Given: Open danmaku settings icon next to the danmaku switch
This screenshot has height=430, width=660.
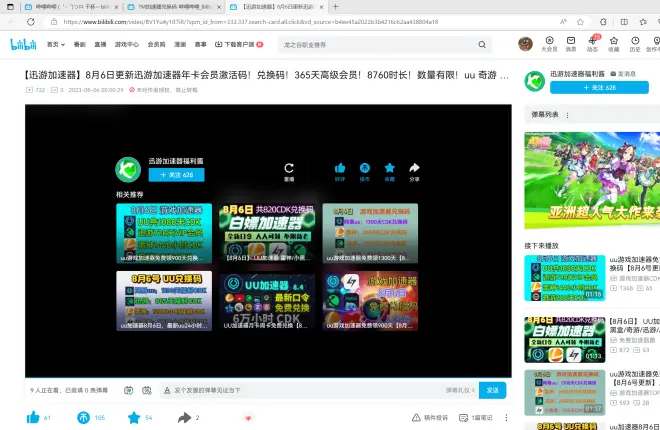Looking at the screenshot, I should click(x=151, y=390).
